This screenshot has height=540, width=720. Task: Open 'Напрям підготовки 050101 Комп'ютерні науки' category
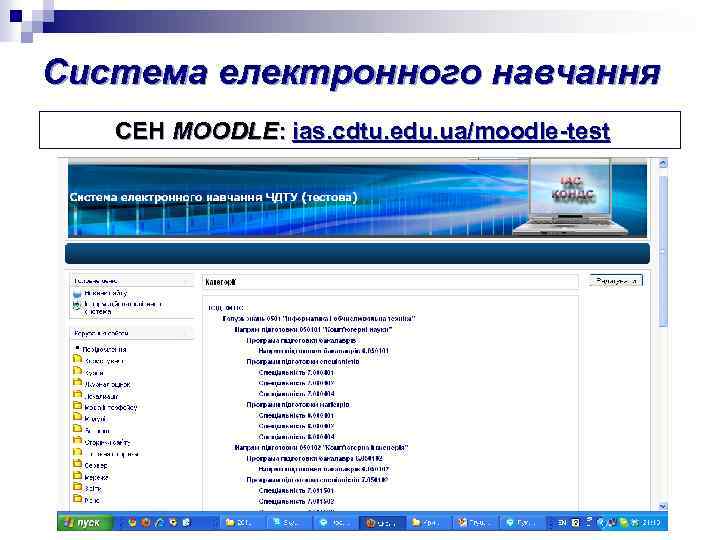point(313,330)
